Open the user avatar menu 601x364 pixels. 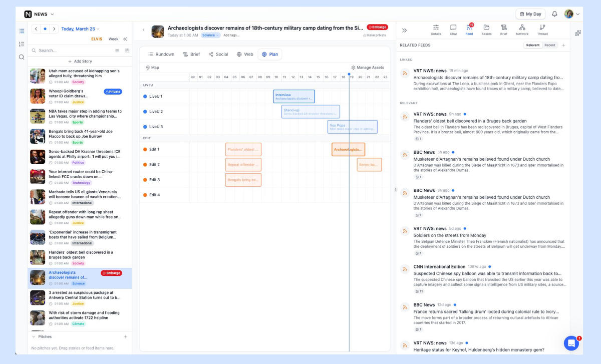coord(572,14)
